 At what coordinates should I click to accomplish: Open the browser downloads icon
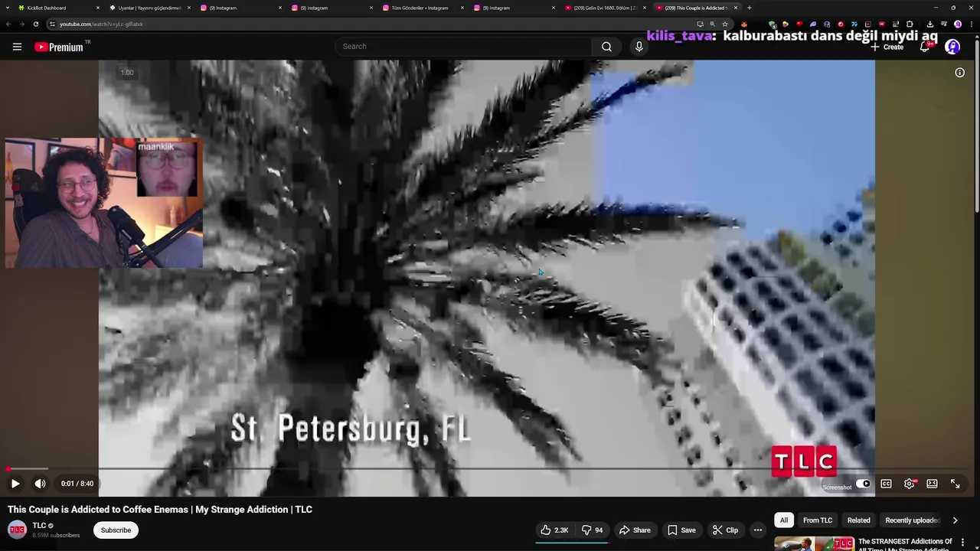tap(929, 24)
